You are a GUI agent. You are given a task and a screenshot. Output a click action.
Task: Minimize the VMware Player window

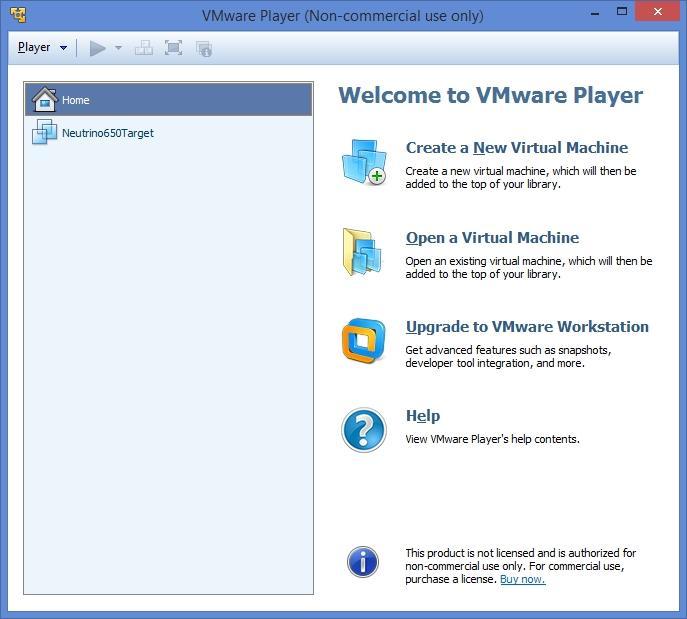coord(595,13)
